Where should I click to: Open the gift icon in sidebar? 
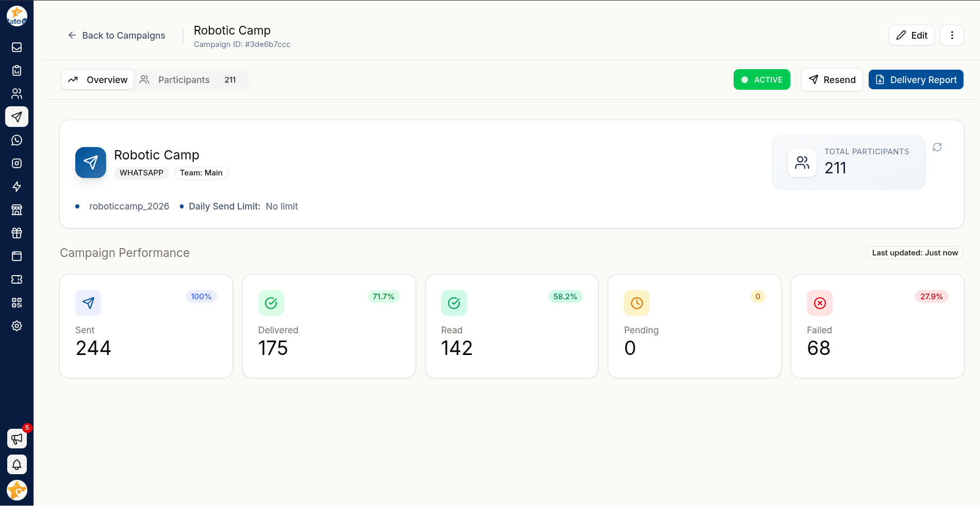click(x=16, y=233)
